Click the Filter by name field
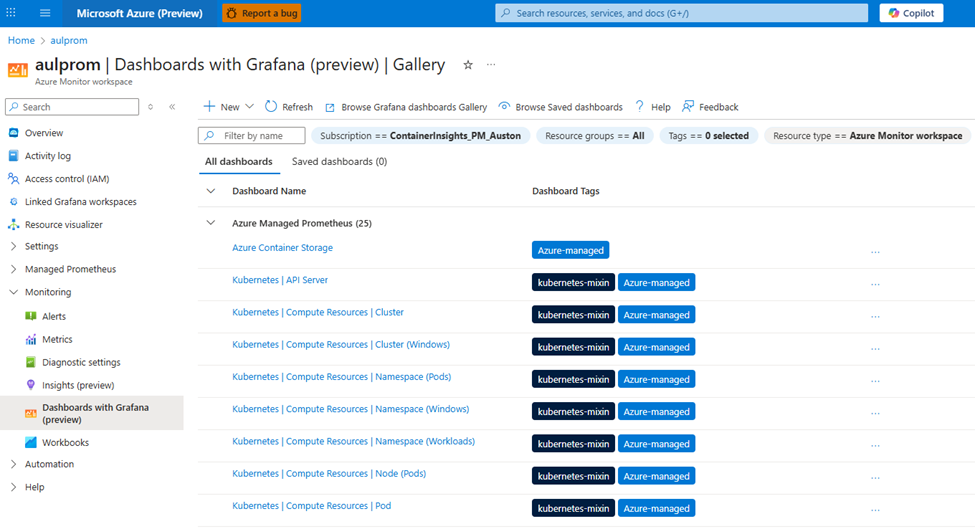This screenshot has width=975, height=529. 252,136
